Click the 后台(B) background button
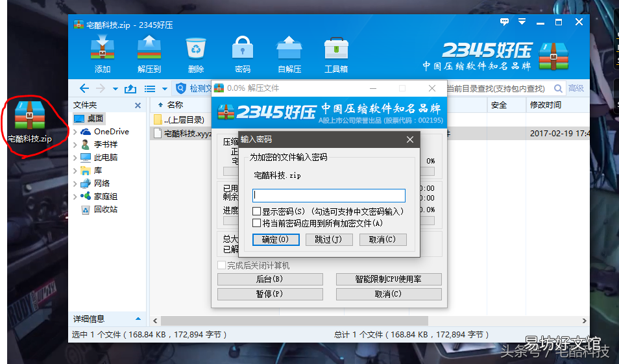The width and height of the screenshot is (619, 364). [x=270, y=279]
